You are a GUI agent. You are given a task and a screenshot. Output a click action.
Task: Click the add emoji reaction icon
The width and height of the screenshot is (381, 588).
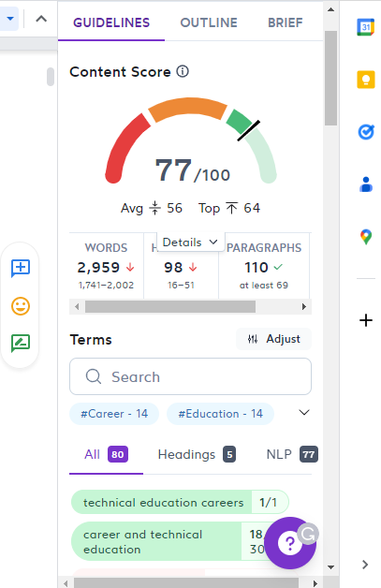click(x=21, y=306)
